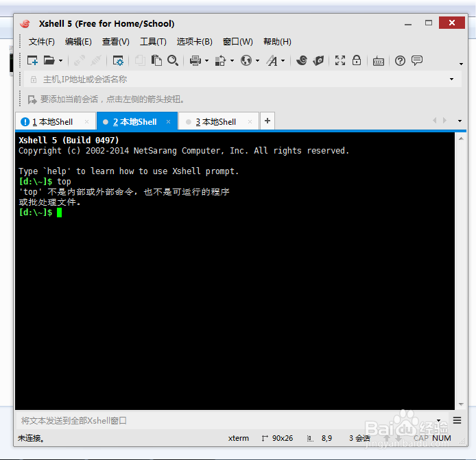Click the tab scroll right arrow

pyautogui.click(x=444, y=121)
